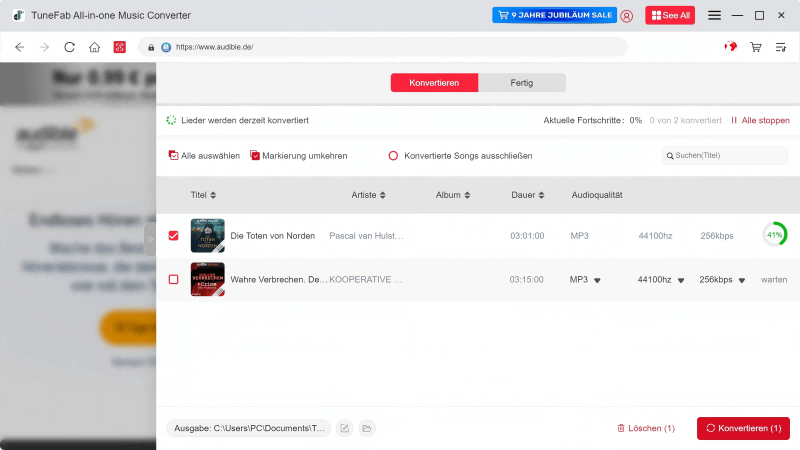Stop all conversions with Alle stoppen
Screen dimensions: 800x450
760,120
